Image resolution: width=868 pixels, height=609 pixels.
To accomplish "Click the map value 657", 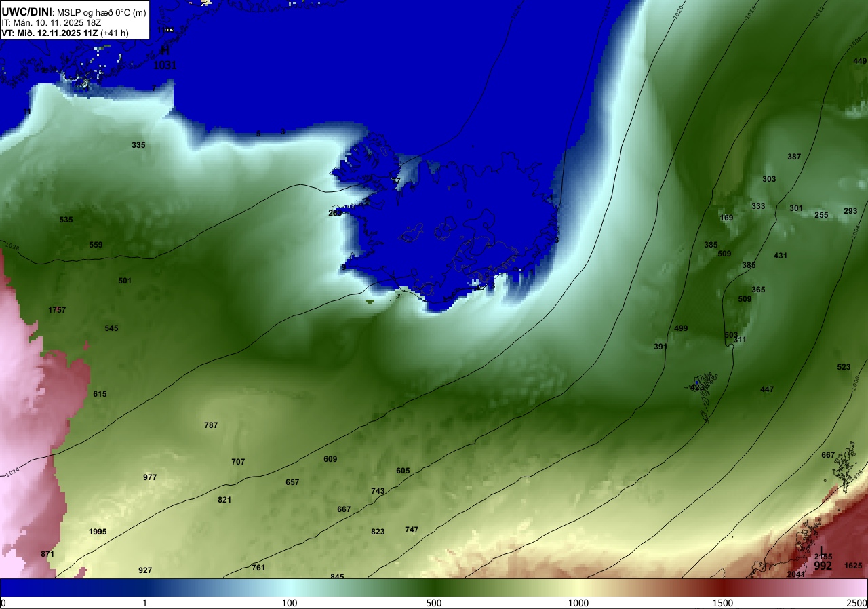I will (292, 482).
